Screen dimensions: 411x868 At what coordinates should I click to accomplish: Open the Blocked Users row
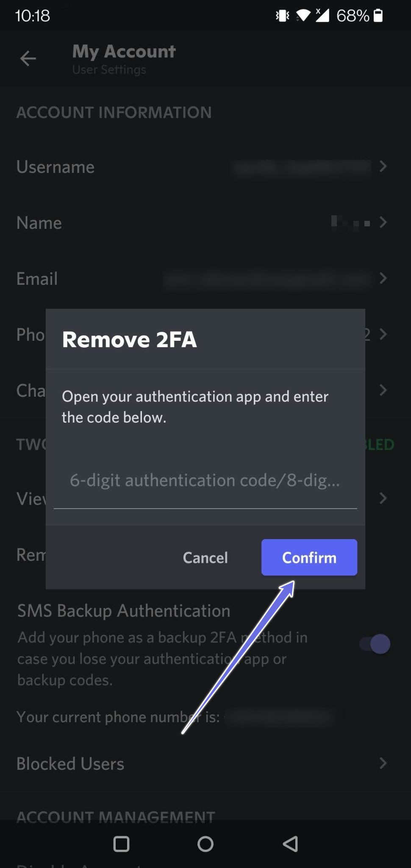70,764
